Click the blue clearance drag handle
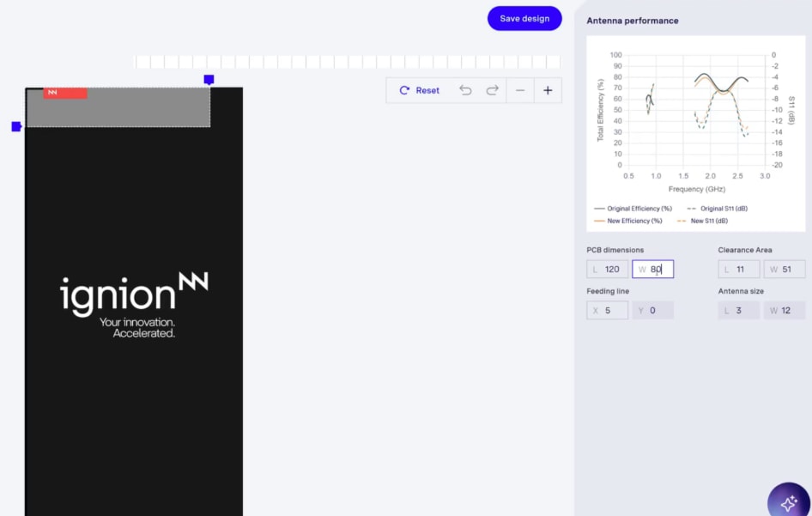Viewport: 812px width, 516px height. (208, 78)
